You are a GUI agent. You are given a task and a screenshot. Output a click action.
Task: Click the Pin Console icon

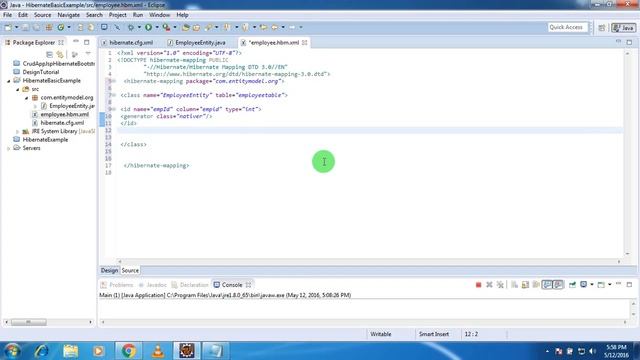pos(572,284)
